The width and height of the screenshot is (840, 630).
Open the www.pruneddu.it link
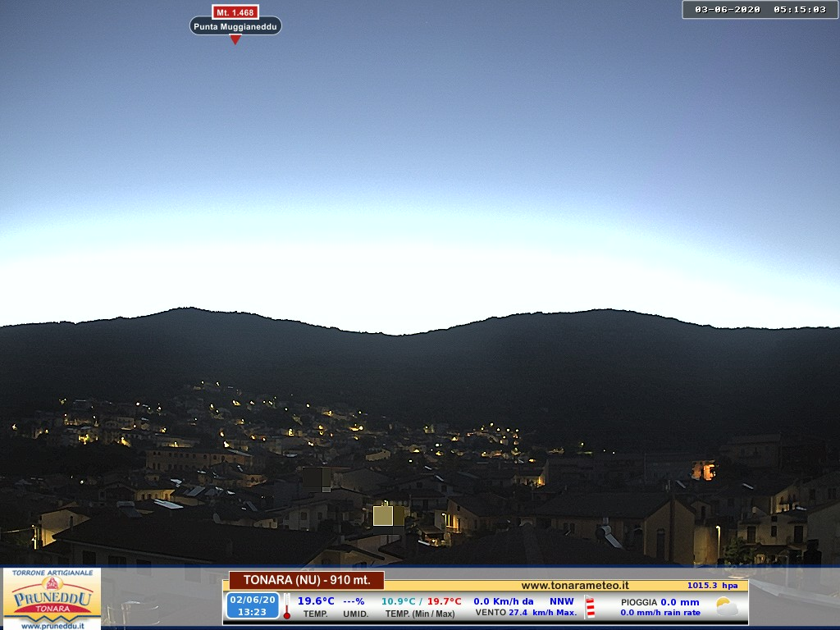coord(52,626)
